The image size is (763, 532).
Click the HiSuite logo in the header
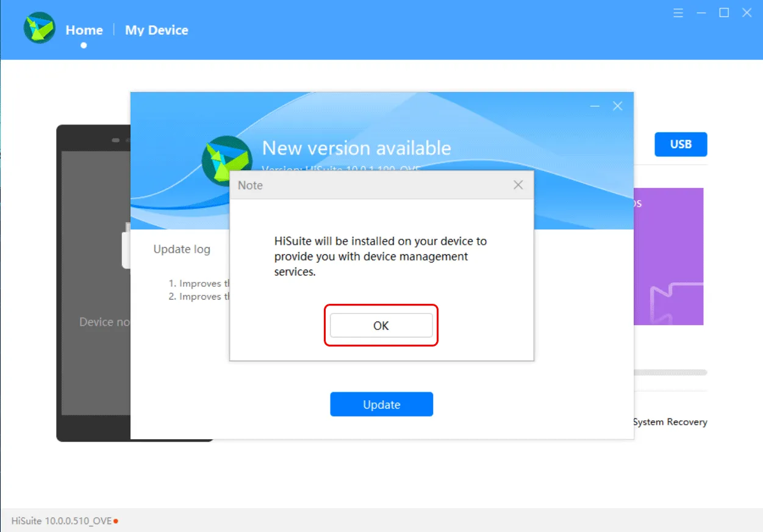coord(40,29)
